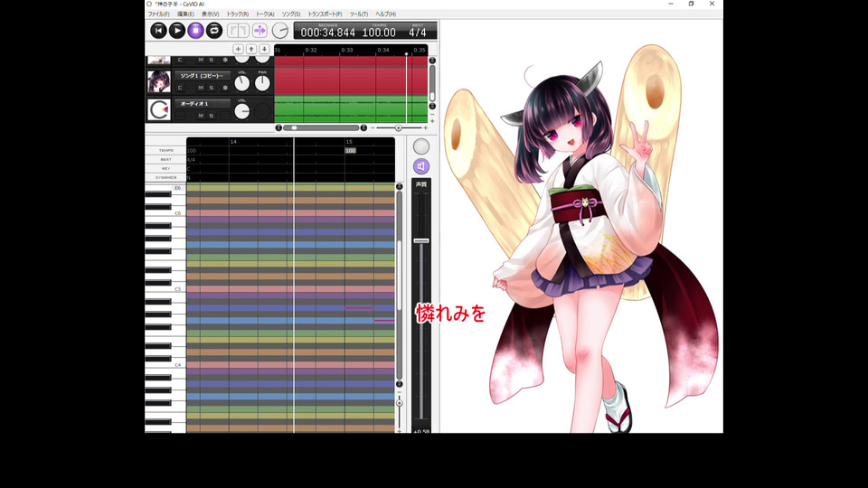This screenshot has height=488, width=868.
Task: Click the piano roll vertical zoom slider handle
Action: (x=399, y=403)
